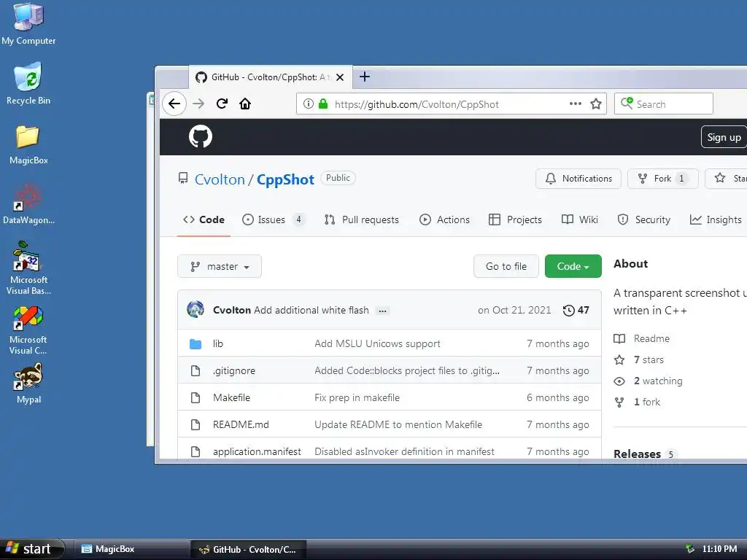This screenshot has width=747, height=560.
Task: Click the Fork button
Action: (662, 179)
